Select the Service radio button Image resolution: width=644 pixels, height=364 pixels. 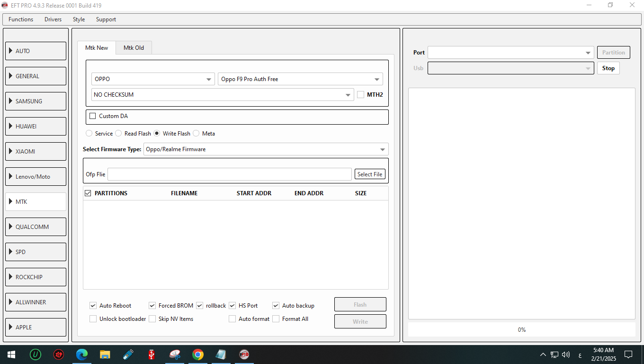(x=89, y=133)
